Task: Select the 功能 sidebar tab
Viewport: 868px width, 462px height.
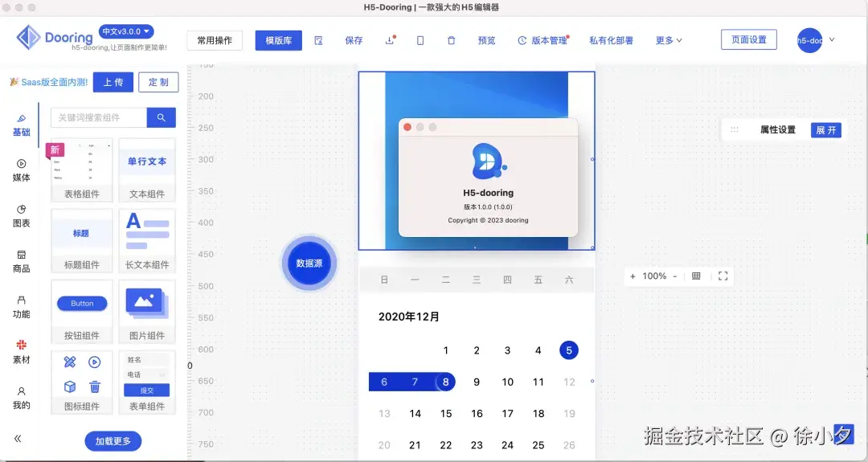Action: (21, 307)
